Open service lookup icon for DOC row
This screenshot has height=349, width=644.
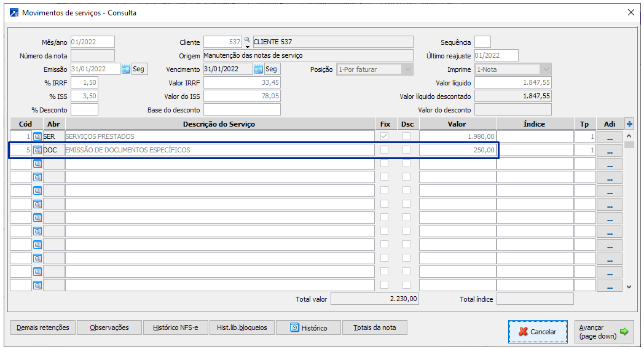37,150
